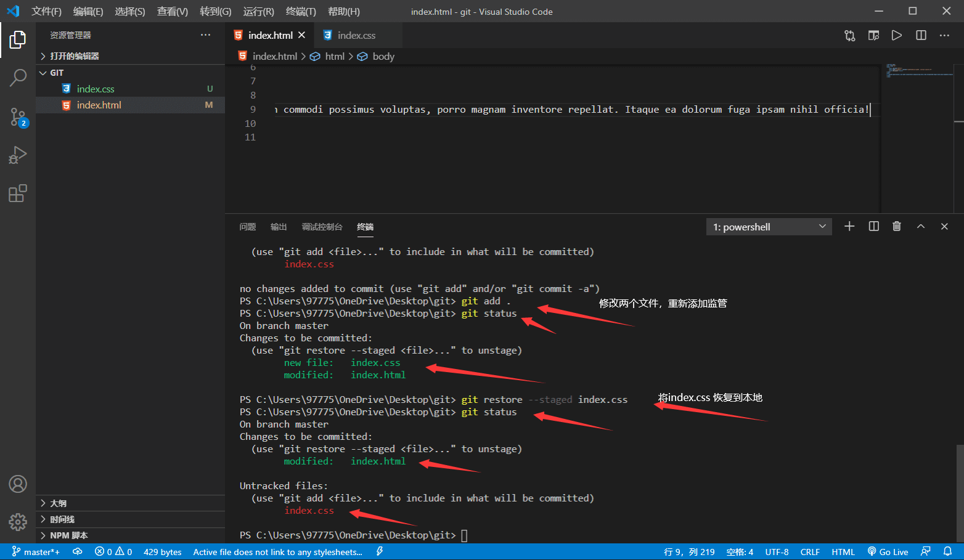Image resolution: width=964 pixels, height=560 pixels.
Task: Open the Extensions view
Action: 18,193
